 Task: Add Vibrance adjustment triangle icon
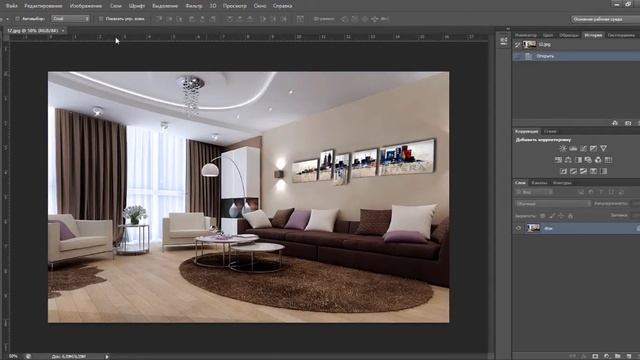click(x=603, y=149)
